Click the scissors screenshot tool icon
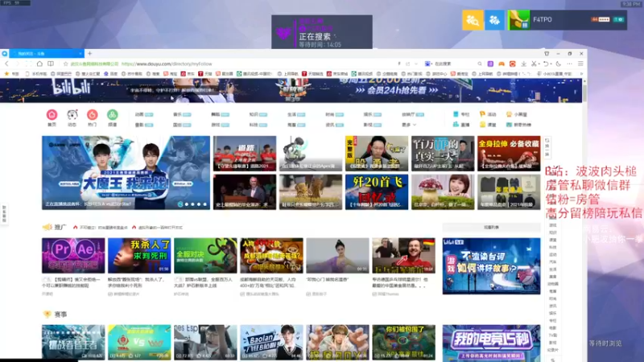The width and height of the screenshot is (644, 362). point(534,64)
